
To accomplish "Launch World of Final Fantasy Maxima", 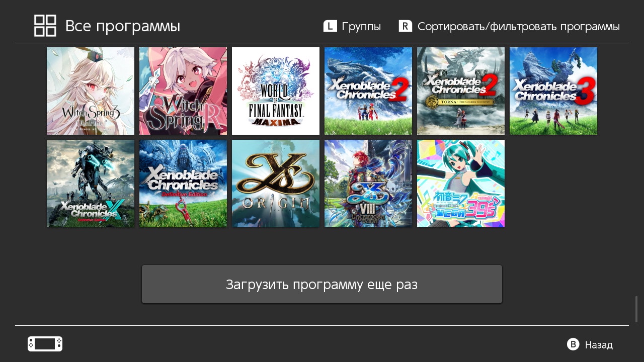I will tap(276, 91).
